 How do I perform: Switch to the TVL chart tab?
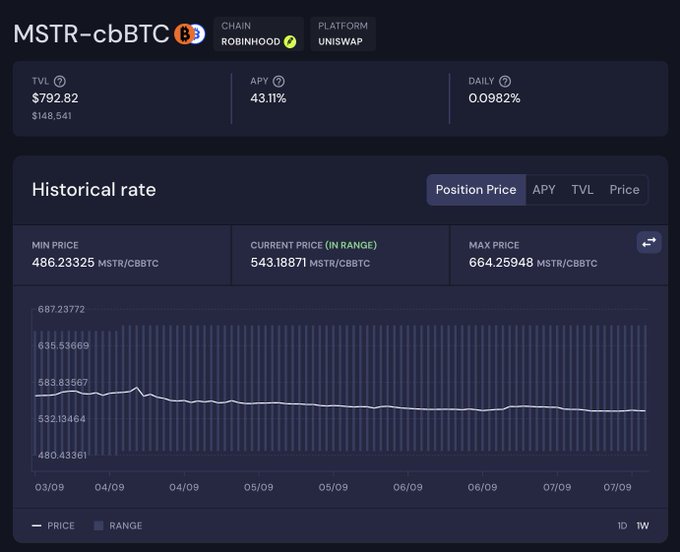click(582, 189)
